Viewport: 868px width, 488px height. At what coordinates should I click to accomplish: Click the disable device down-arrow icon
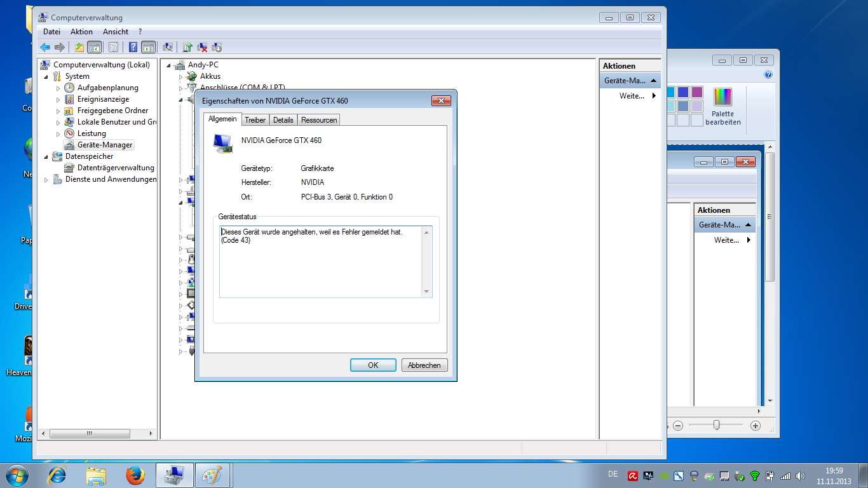click(x=217, y=47)
